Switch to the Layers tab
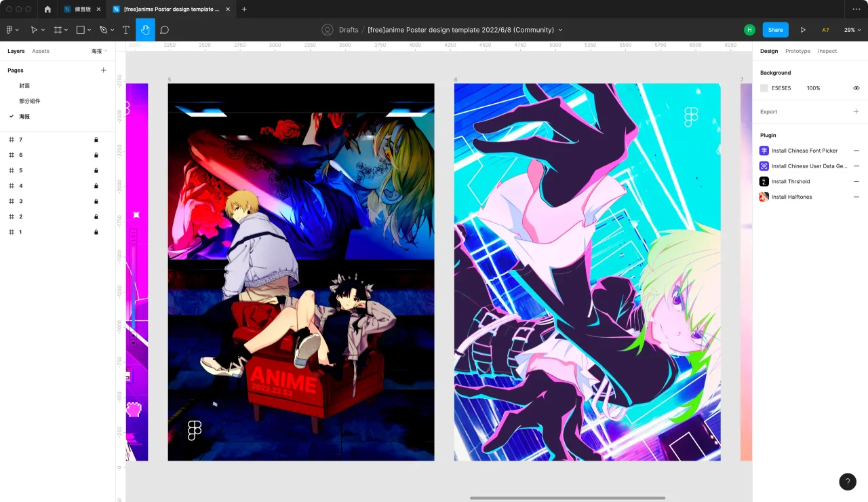The image size is (868, 502). pyautogui.click(x=16, y=51)
